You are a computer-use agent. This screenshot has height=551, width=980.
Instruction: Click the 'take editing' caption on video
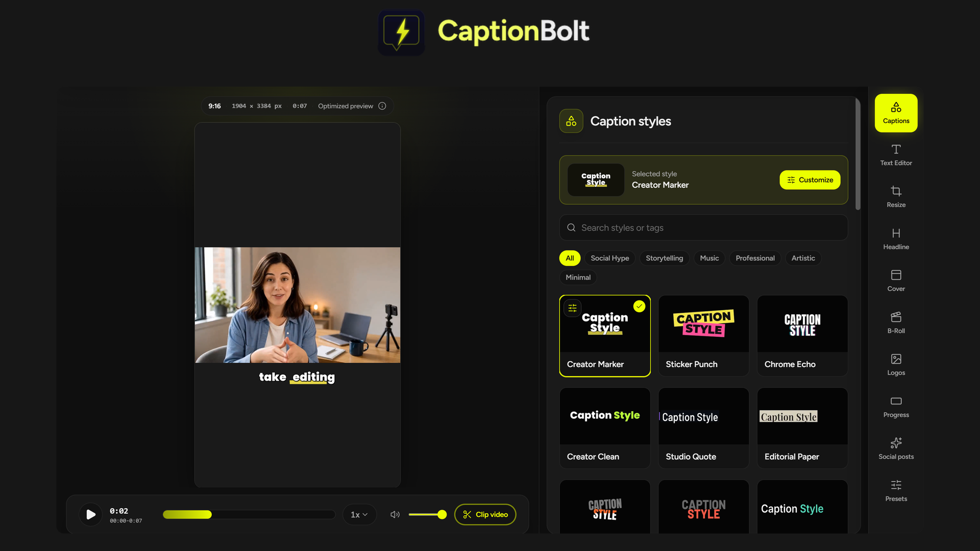297,377
